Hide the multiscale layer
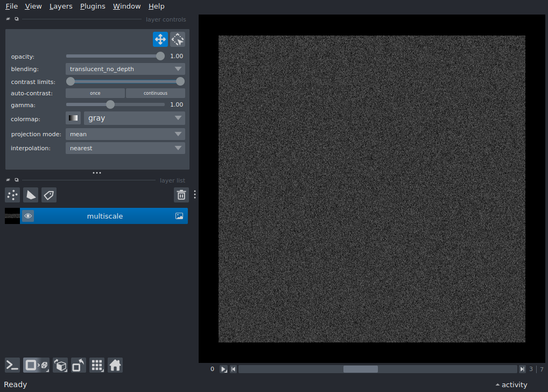548x392 pixels. 28,215
